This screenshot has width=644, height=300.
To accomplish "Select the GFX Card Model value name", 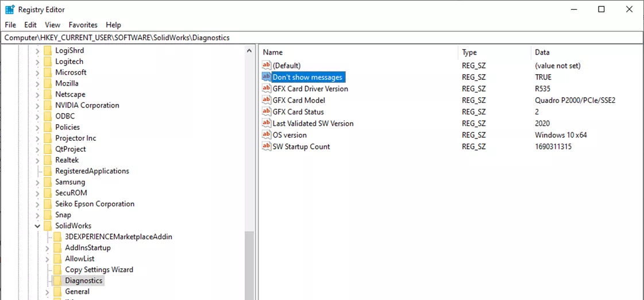I will [x=299, y=100].
